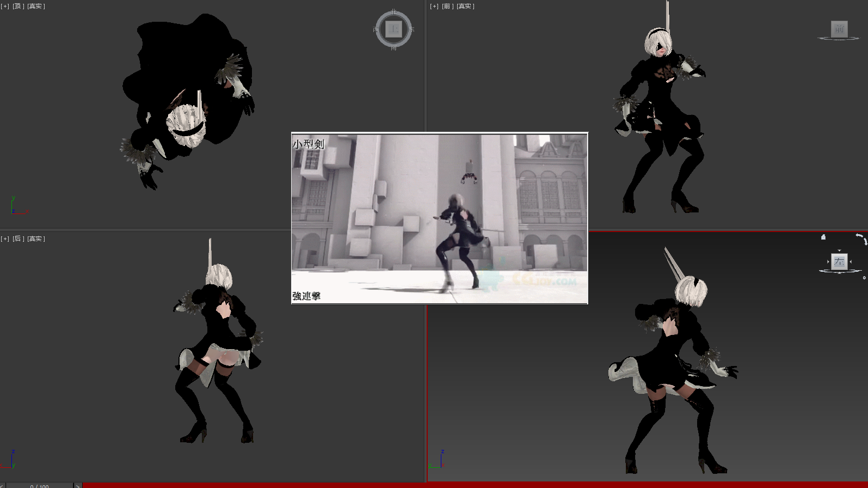Click the ViewCube top triangle arrow above 左
Screen dimensions: 868x488
click(839, 251)
